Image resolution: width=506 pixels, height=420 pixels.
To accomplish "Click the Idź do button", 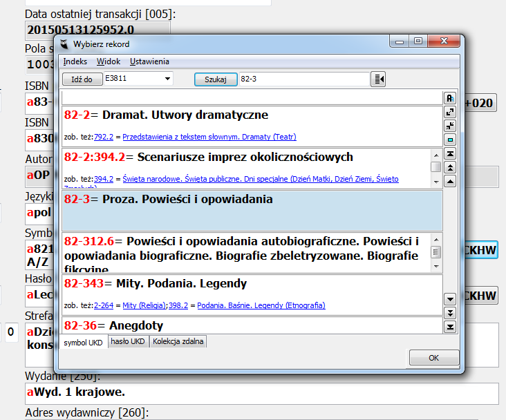I will tap(82, 79).
